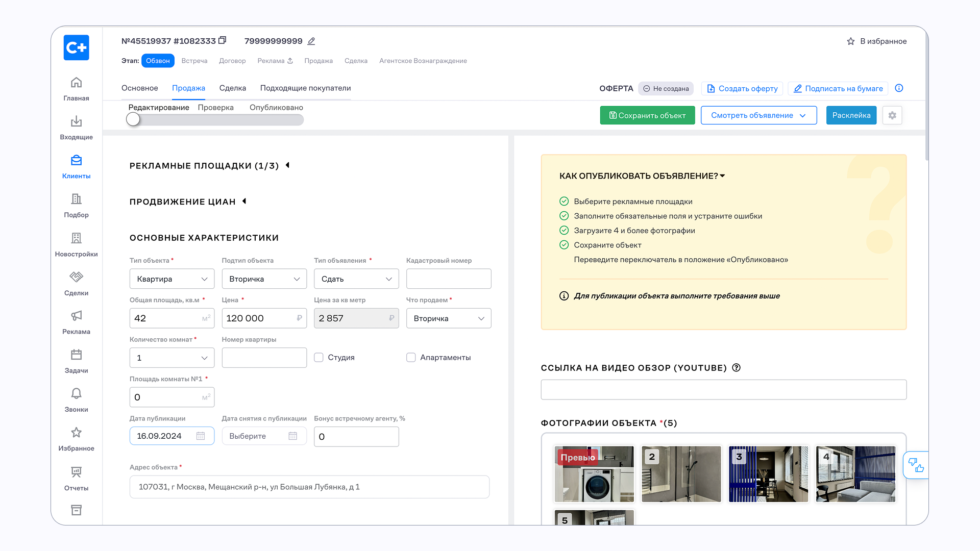Viewport: 980px width, 551px height.
Task: Click Кадастровый номер input field
Action: coord(449,279)
